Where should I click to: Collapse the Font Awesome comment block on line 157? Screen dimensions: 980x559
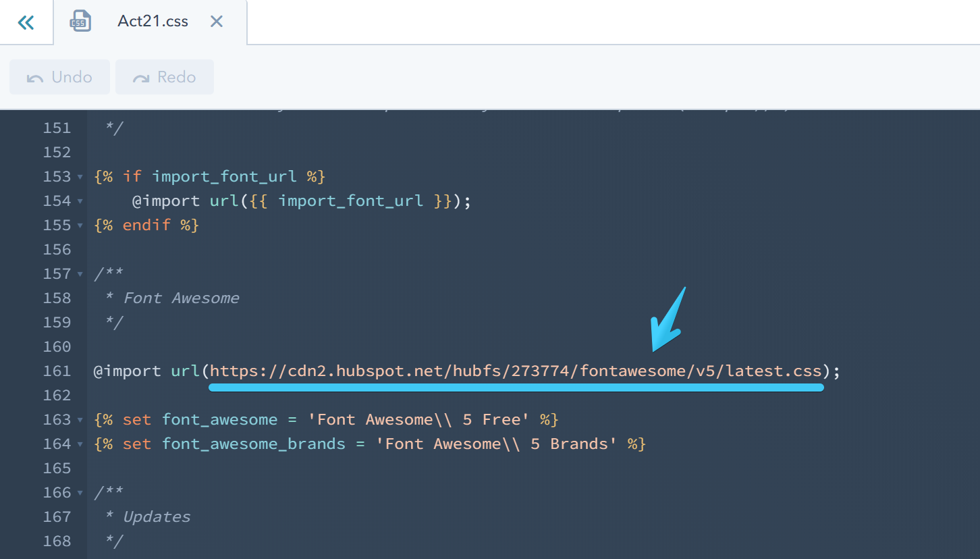click(x=80, y=273)
